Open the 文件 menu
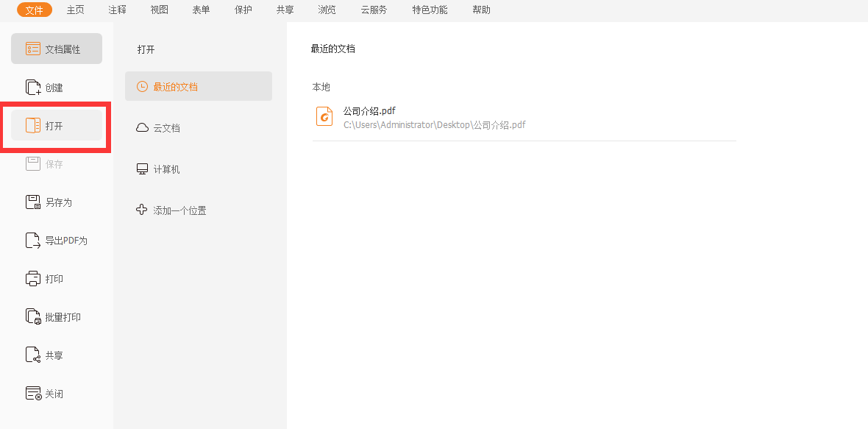This screenshot has width=868, height=429. coord(34,10)
